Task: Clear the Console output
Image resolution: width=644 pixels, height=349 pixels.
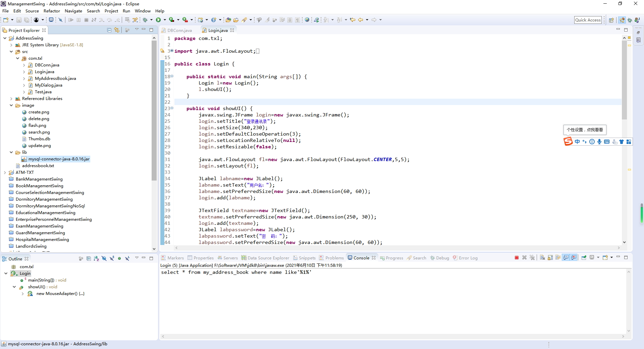Action: coord(542,257)
